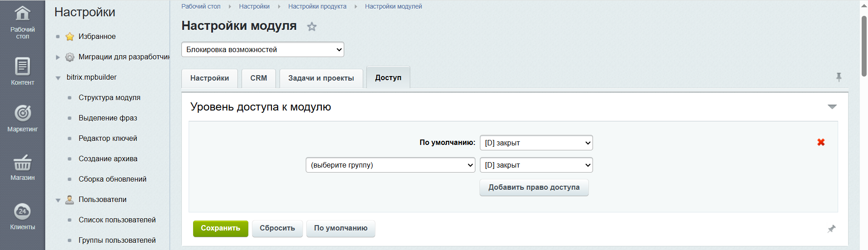The height and width of the screenshot is (250, 868).
Task: Click the Добавить право доступа button
Action: 534,187
